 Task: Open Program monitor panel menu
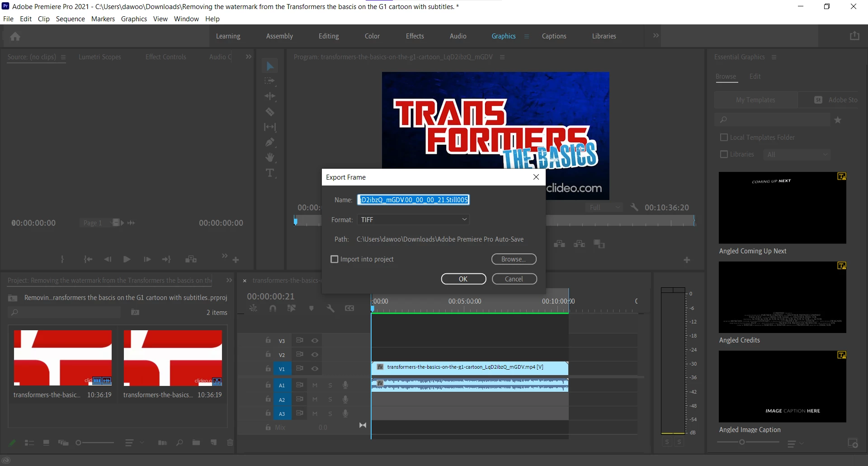[x=502, y=57]
